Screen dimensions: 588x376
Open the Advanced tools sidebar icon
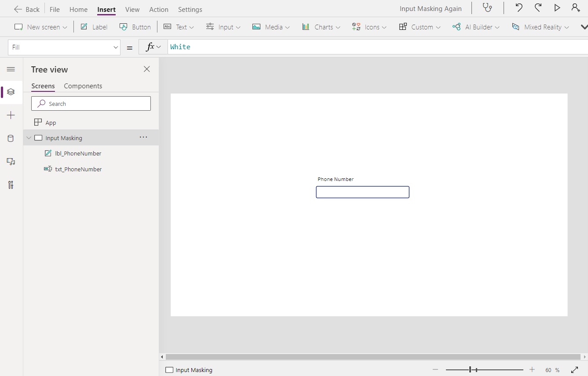(x=11, y=185)
